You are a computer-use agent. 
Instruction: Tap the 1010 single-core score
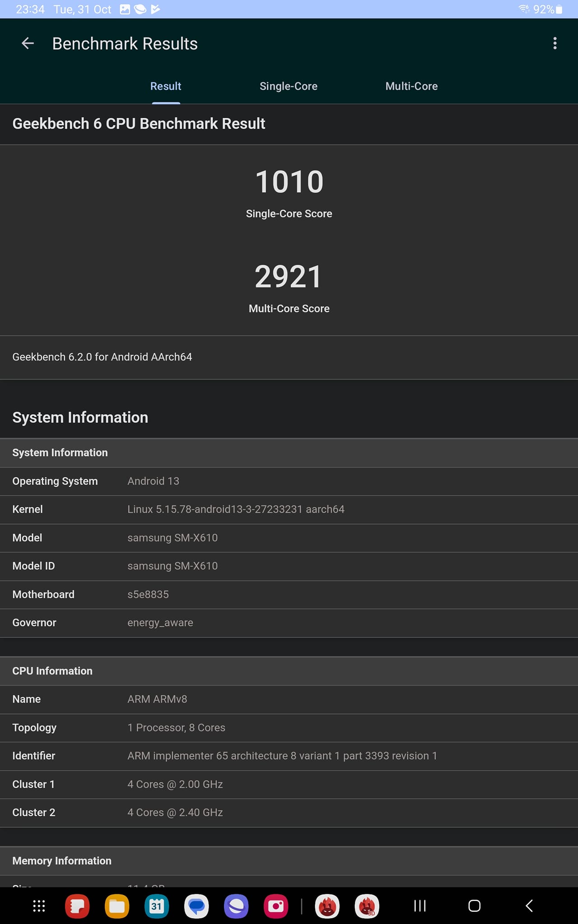pyautogui.click(x=289, y=182)
